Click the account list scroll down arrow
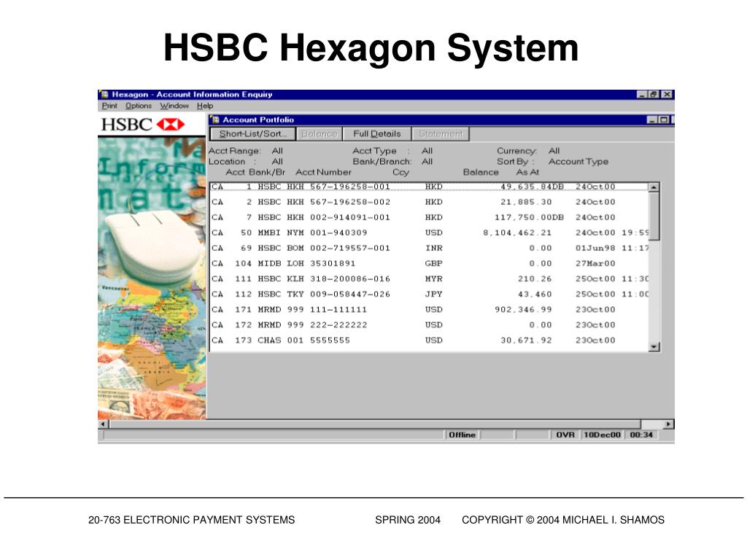This screenshot has height=560, width=747. [x=654, y=346]
